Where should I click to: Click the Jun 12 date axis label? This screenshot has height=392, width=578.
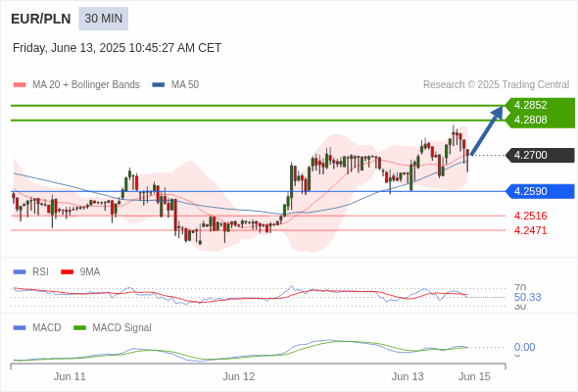pyautogui.click(x=238, y=377)
